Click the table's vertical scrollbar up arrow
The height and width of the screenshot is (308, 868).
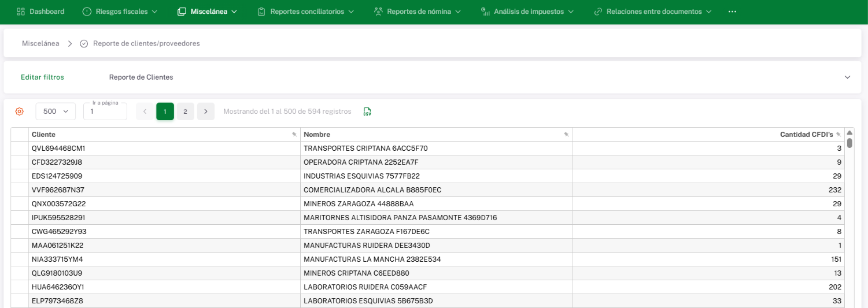(x=849, y=132)
